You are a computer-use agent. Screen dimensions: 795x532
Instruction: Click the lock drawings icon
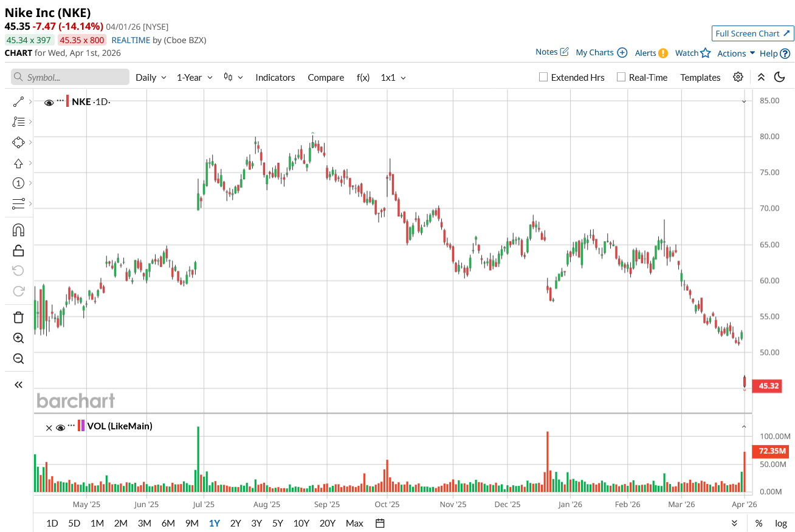pos(18,250)
